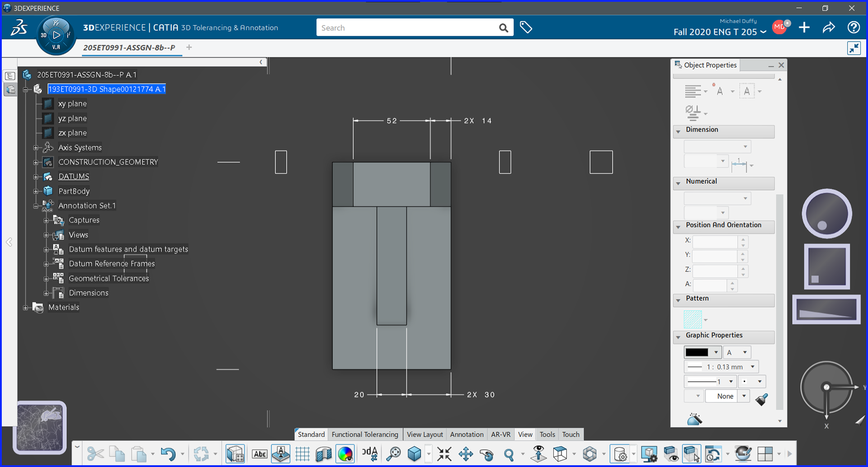
Task: Switch to Annotation tab
Action: (x=467, y=434)
